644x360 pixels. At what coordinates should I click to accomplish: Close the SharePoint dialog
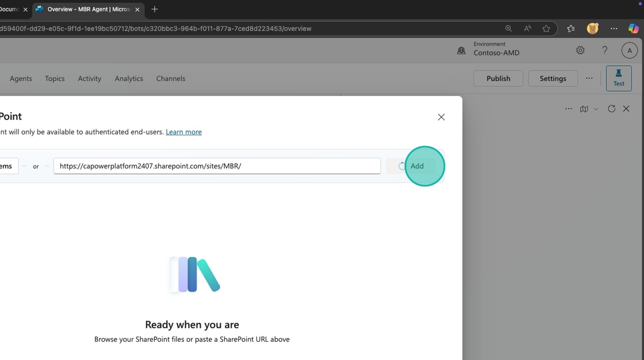(441, 117)
